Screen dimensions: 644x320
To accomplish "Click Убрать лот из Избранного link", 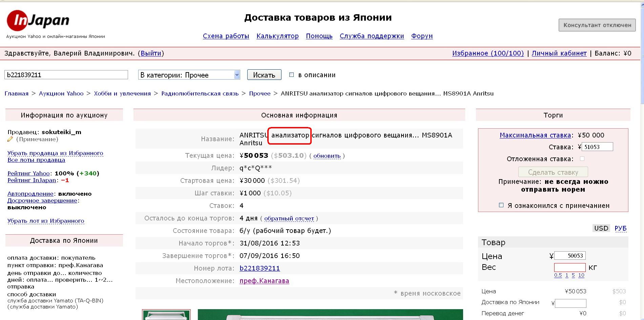I will [46, 221].
